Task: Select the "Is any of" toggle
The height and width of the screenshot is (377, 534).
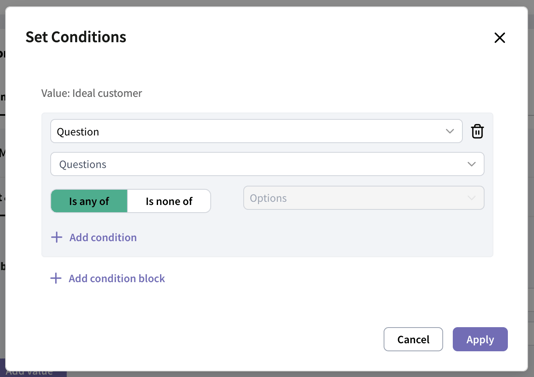Action: tap(89, 201)
